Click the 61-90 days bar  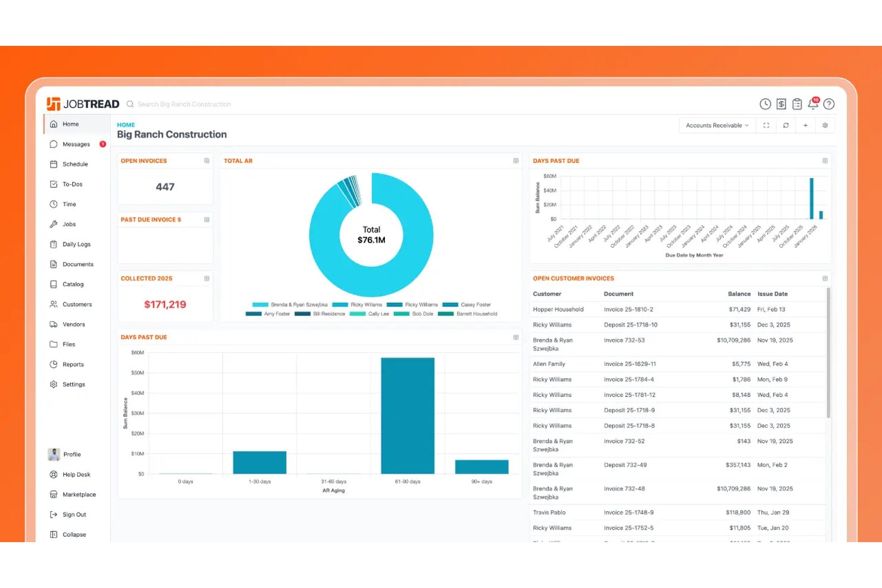click(x=408, y=416)
